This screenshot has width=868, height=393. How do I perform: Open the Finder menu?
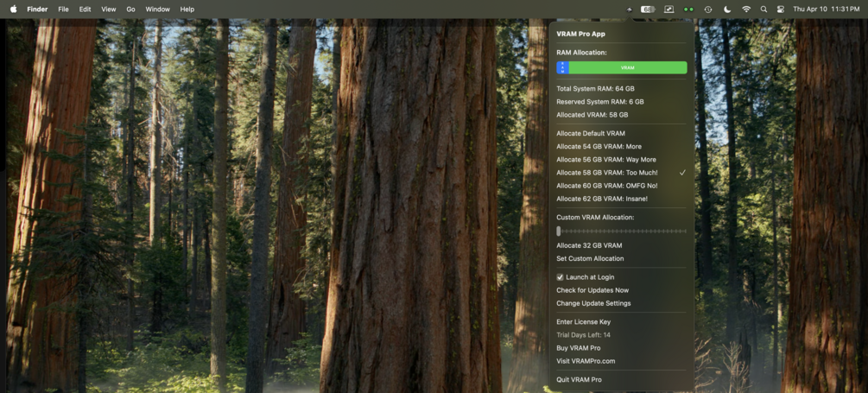(x=37, y=10)
